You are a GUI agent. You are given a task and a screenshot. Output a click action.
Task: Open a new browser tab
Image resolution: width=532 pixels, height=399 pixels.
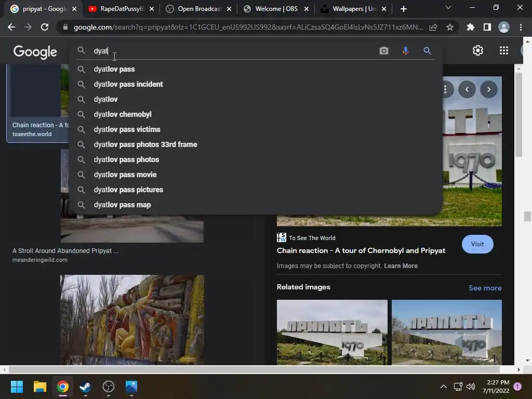pos(403,9)
